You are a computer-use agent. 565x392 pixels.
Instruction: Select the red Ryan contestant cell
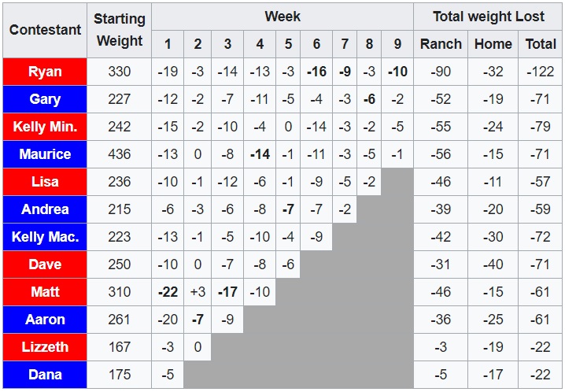(45, 72)
